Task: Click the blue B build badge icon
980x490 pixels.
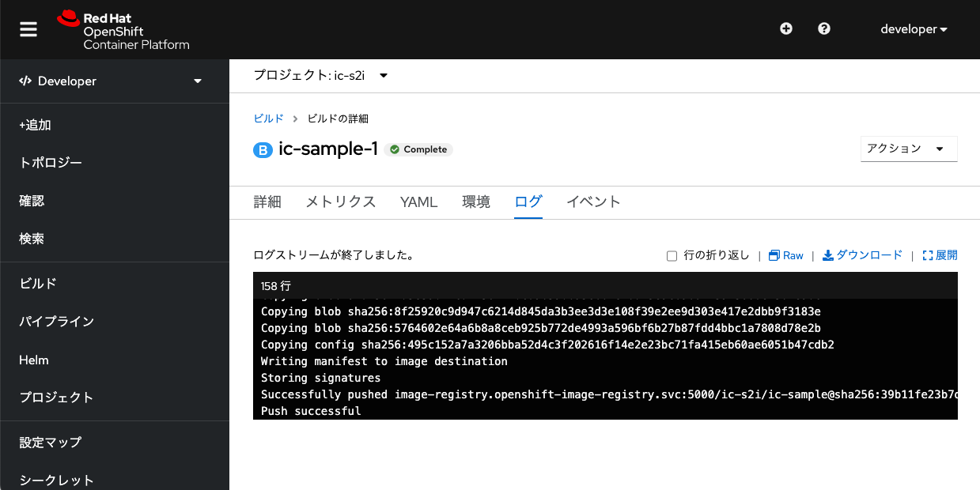Action: (x=263, y=149)
